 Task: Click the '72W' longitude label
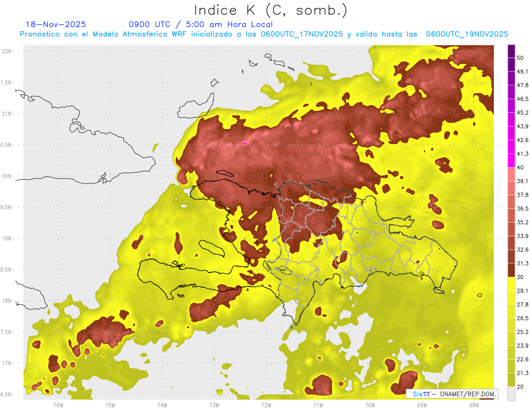(266, 405)
